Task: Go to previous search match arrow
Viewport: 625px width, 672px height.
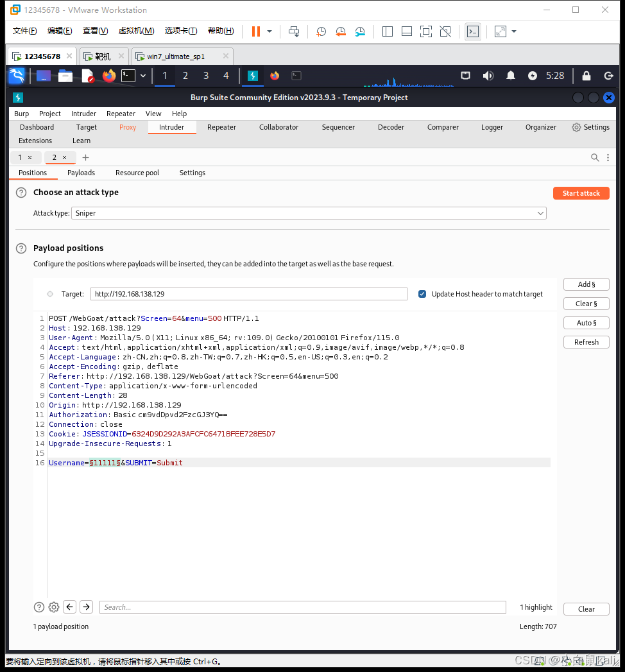Action: click(70, 607)
